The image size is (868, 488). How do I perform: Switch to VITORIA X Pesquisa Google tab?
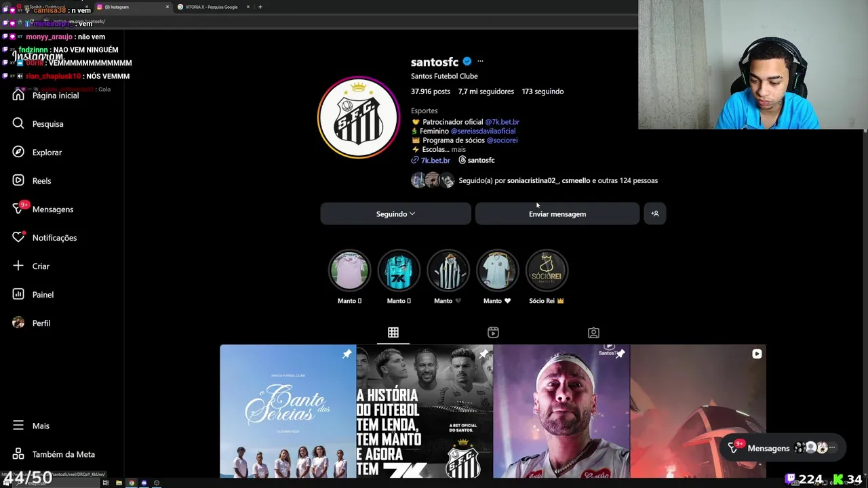(x=212, y=7)
